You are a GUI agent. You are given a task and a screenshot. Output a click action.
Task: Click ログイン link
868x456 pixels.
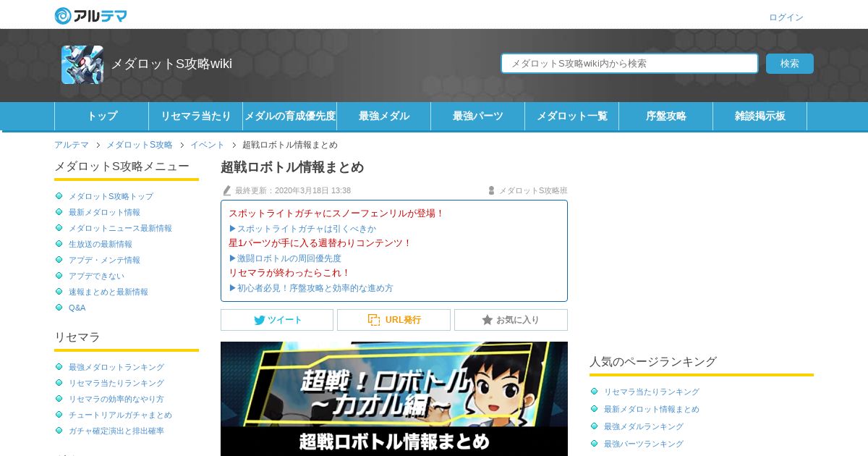[x=786, y=17]
